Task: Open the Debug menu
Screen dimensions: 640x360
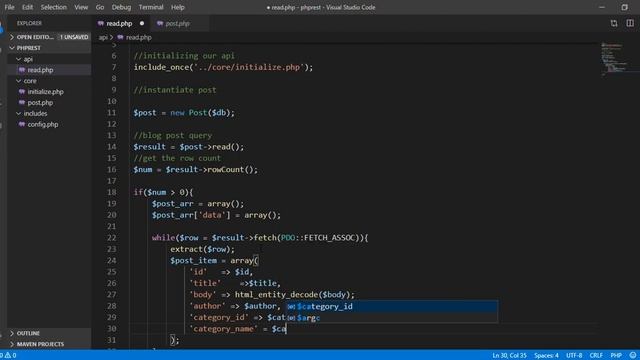Action: tap(121, 7)
